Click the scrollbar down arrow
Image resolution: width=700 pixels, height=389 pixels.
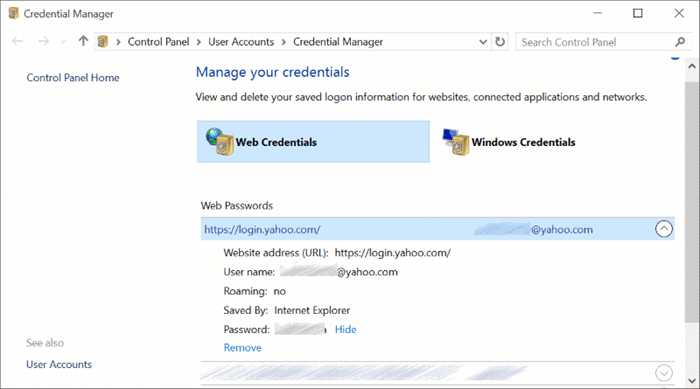coord(692,381)
